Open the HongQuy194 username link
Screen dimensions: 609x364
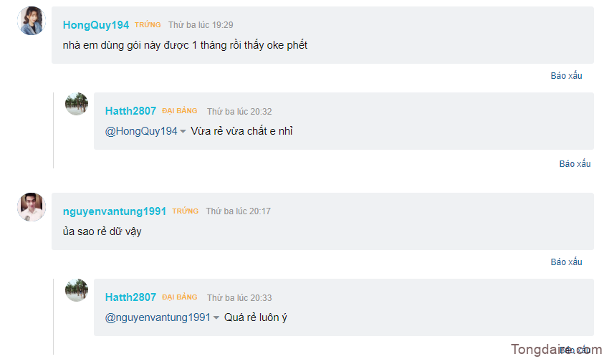(96, 25)
